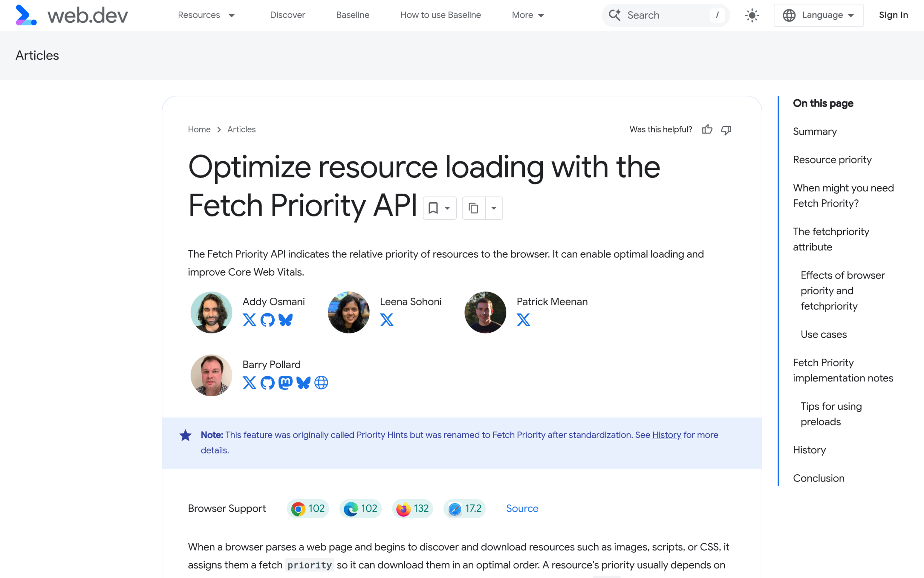Viewport: 924px width, 578px height.
Task: Click inside the Search field
Action: [x=666, y=15]
